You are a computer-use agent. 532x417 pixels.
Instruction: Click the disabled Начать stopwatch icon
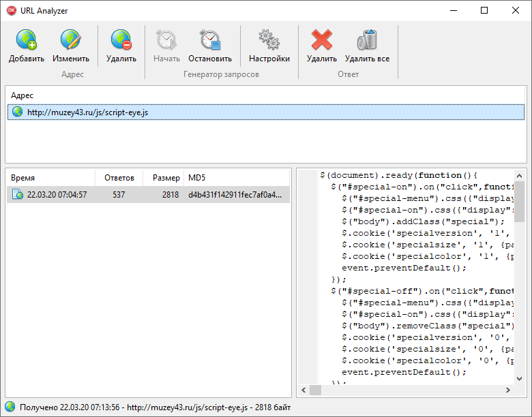[166, 40]
